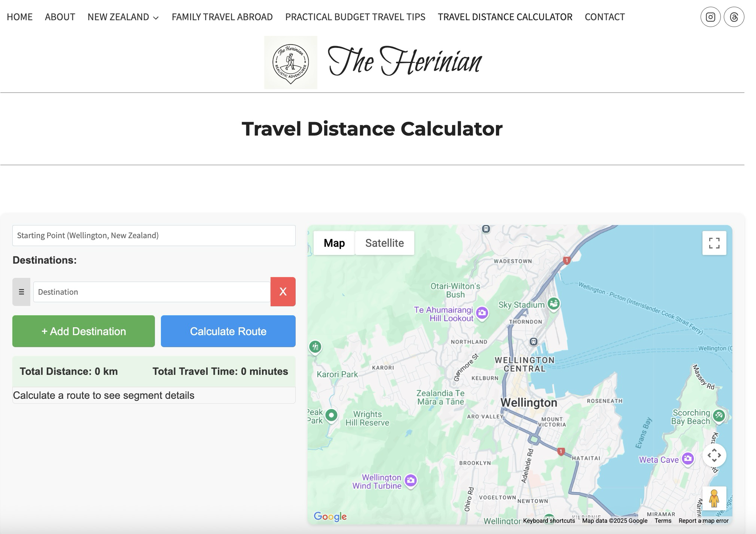756x534 pixels.
Task: Enter fullscreen mode on the map
Action: click(x=714, y=243)
